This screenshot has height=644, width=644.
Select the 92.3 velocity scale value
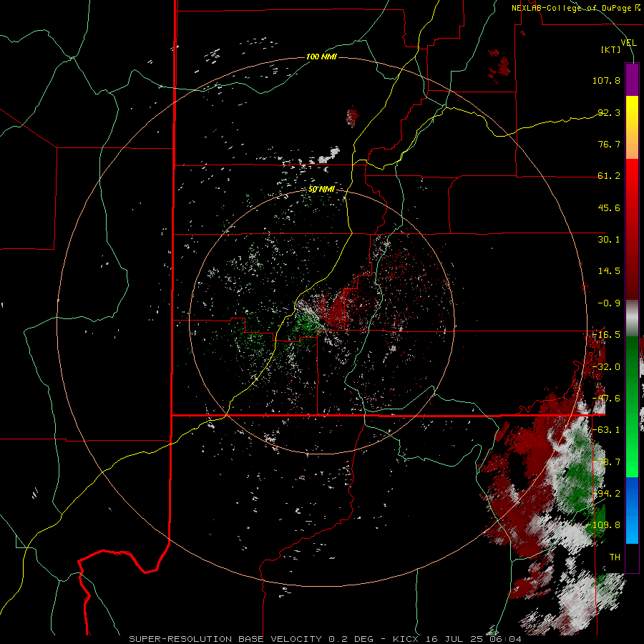coord(609,112)
